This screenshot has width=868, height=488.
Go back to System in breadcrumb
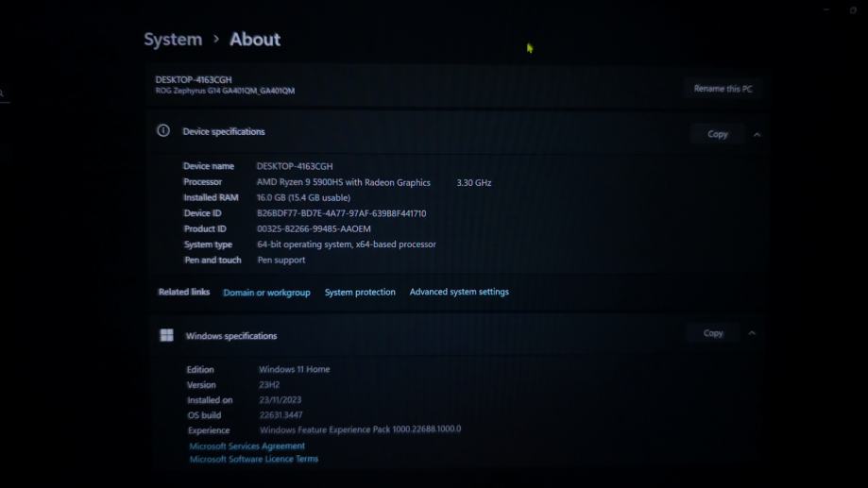click(173, 40)
